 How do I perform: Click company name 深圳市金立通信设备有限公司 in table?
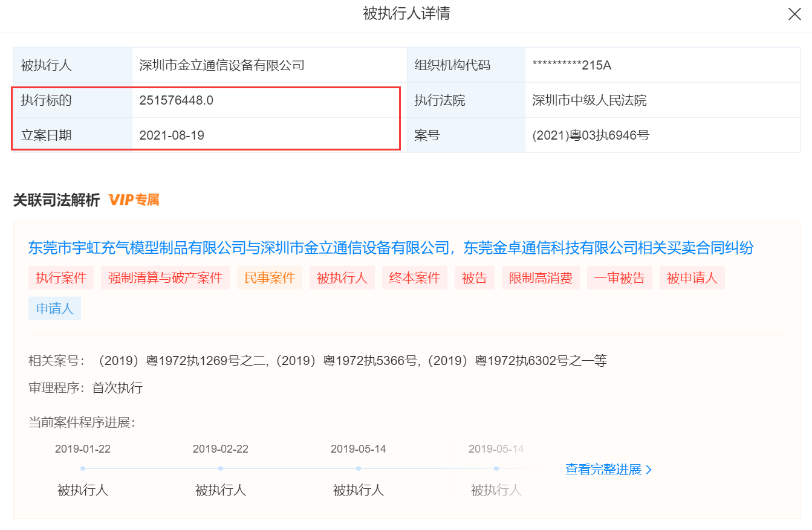coord(222,65)
